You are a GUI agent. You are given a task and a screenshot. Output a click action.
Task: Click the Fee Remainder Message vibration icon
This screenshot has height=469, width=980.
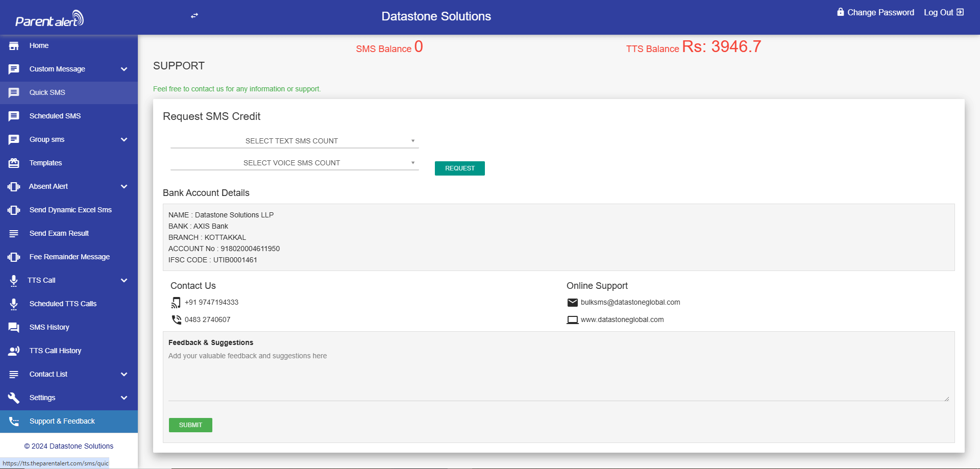[14, 257]
